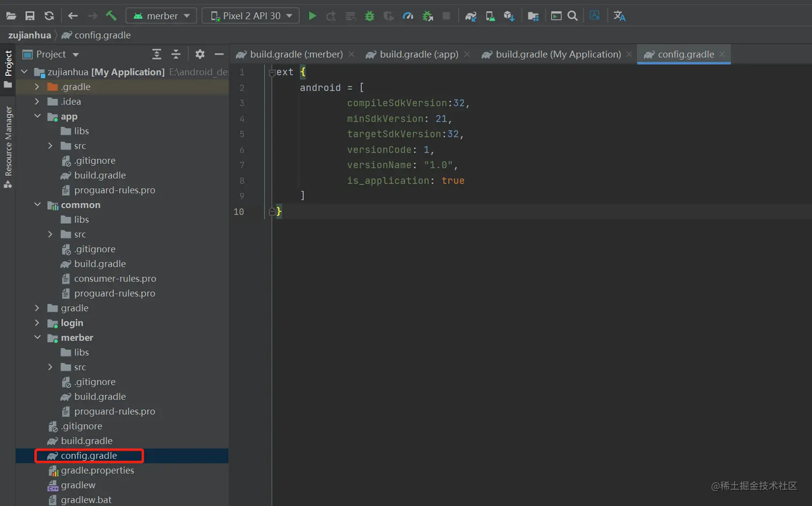Place cursor on is_application line
This screenshot has width=812, height=506.
405,180
